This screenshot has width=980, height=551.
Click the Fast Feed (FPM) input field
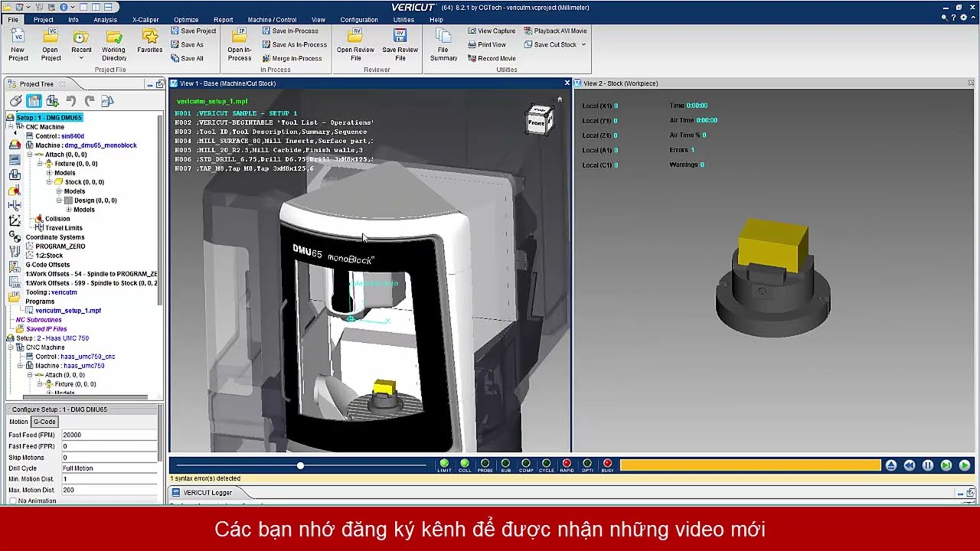coord(108,435)
